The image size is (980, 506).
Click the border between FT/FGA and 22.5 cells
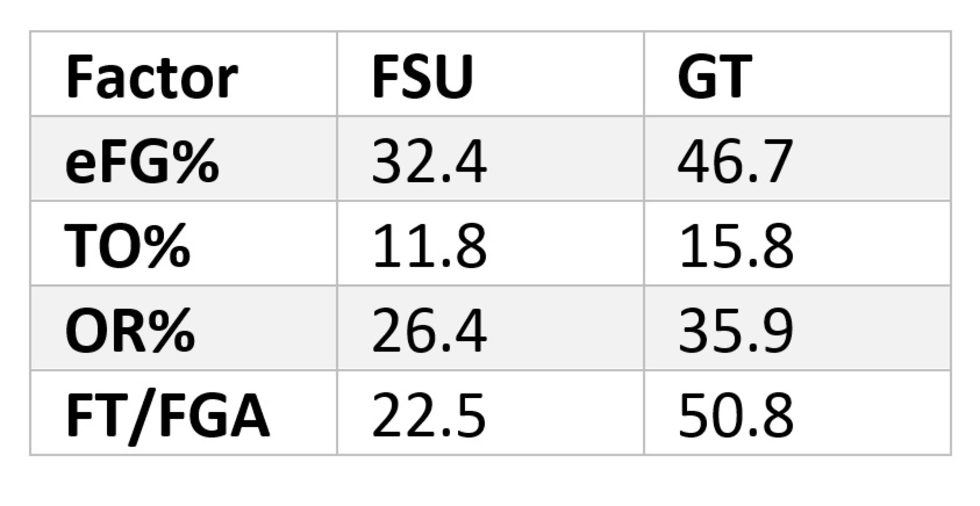[337, 412]
